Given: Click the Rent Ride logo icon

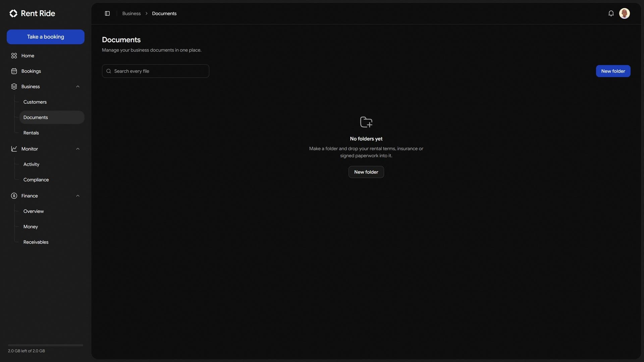Looking at the screenshot, I should coord(13,13).
